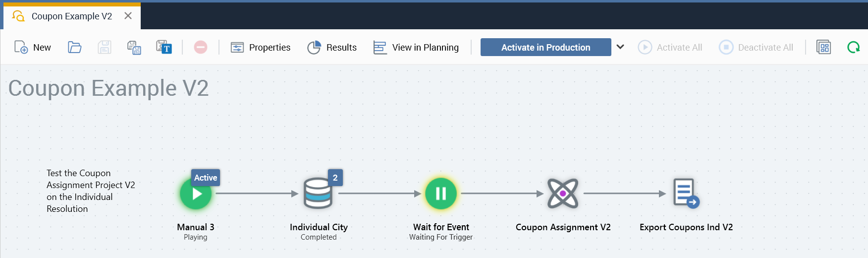This screenshot has width=868, height=258.
Task: Select the Individual City database node
Action: 318,194
